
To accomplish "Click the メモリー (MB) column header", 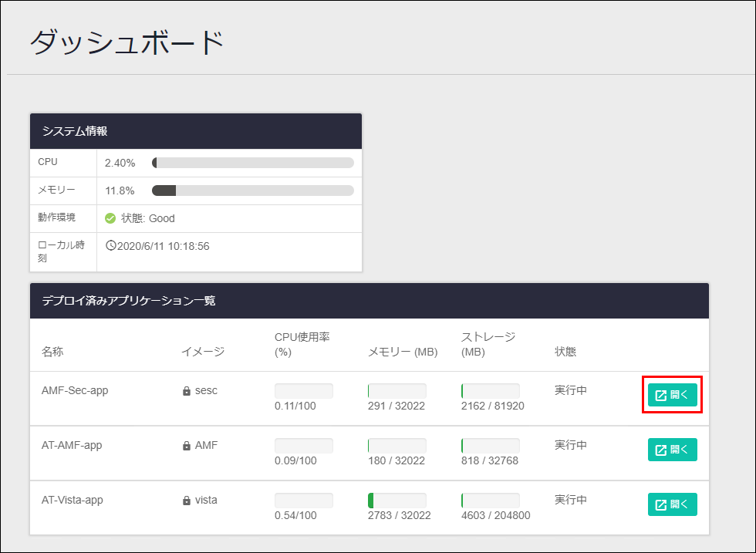I will coord(403,352).
